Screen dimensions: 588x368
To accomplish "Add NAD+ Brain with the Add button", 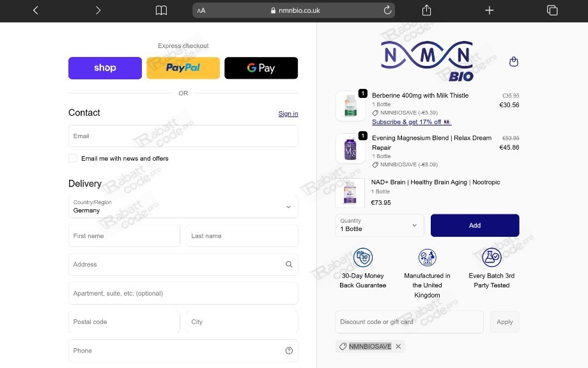I will pos(475,225).
